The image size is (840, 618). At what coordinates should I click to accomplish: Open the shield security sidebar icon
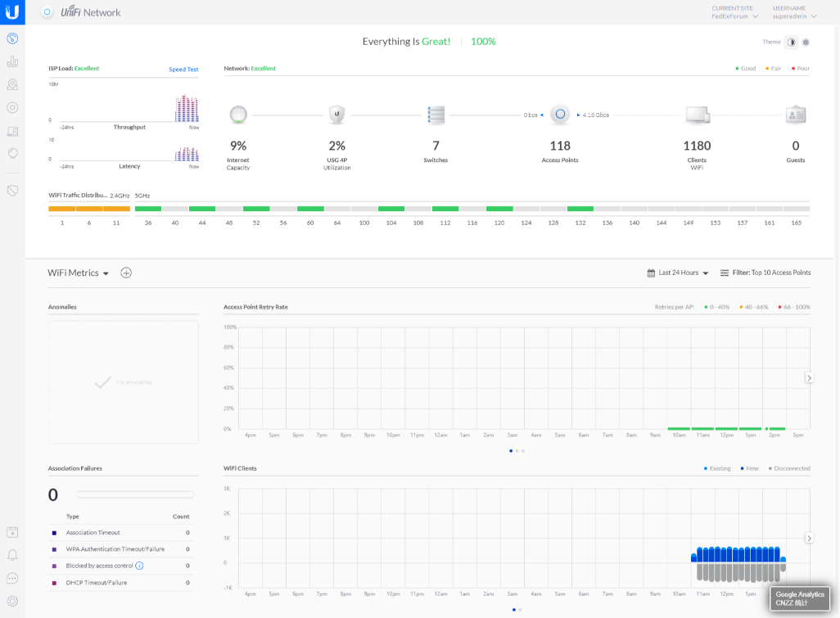12,190
